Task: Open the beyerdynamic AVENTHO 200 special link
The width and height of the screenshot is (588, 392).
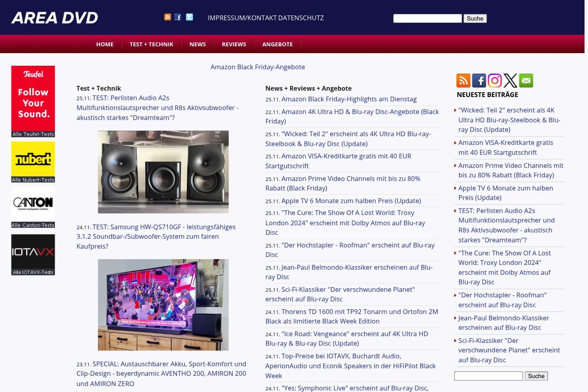Action: click(x=161, y=373)
